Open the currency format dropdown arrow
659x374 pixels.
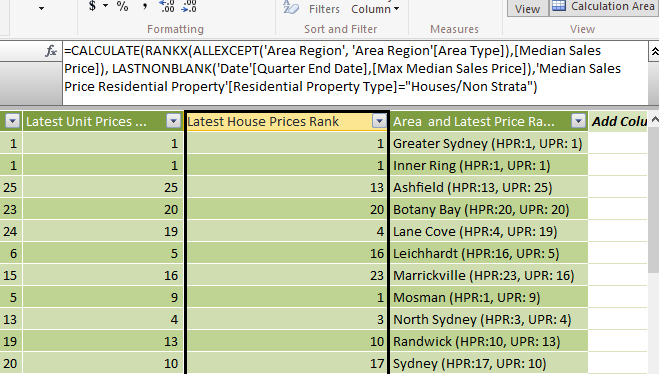tap(105, 6)
